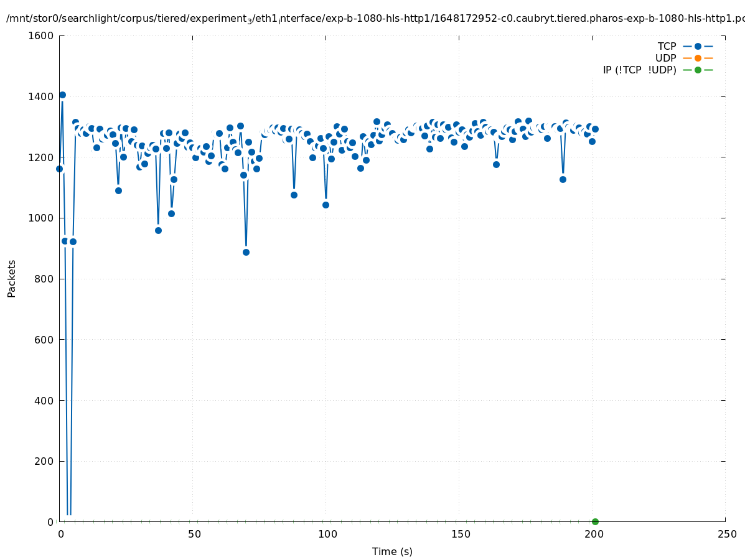The width and height of the screenshot is (745, 560).
Task: Click the green data point on the x-axis
Action: click(x=595, y=521)
